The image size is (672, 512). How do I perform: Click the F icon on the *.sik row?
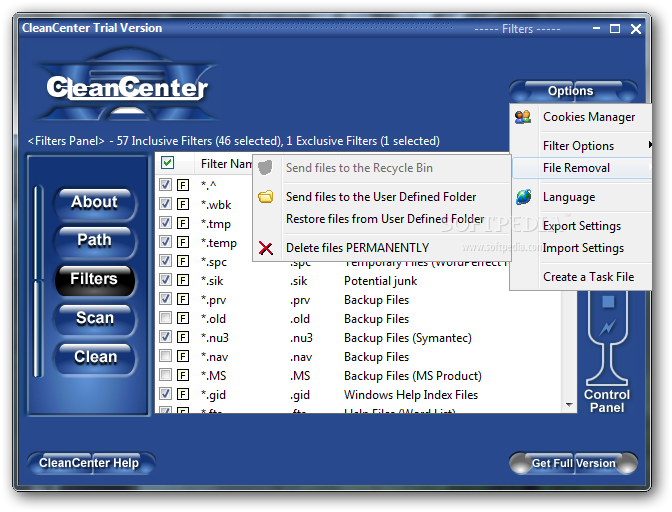(x=183, y=280)
